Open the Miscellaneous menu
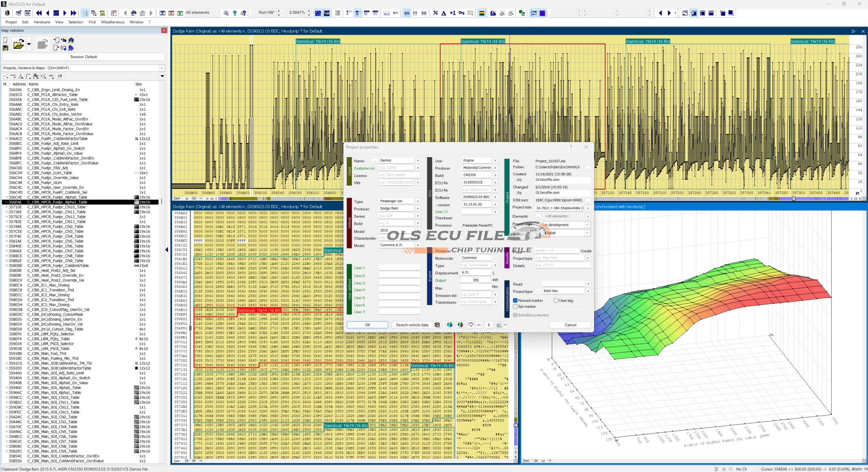This screenshot has height=472, width=868. (113, 22)
